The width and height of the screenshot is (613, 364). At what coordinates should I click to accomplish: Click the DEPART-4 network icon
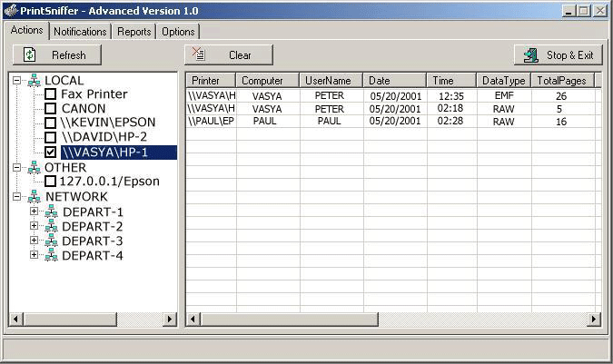51,255
